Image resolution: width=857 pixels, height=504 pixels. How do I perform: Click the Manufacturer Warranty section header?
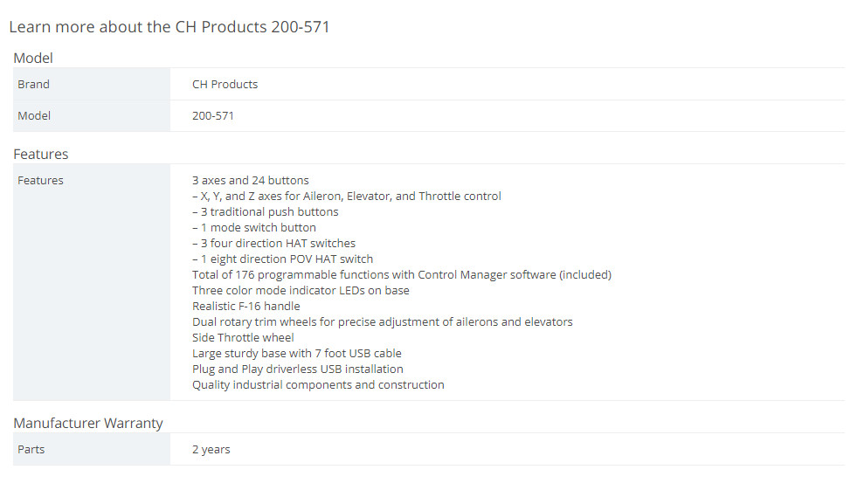(x=88, y=423)
